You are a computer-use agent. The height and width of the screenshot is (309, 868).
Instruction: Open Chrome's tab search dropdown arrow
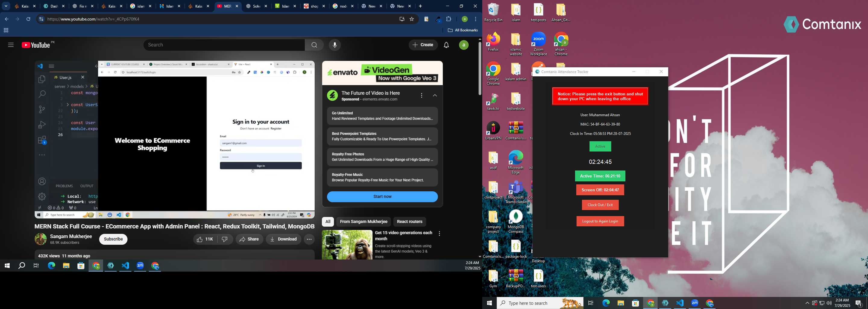point(6,6)
